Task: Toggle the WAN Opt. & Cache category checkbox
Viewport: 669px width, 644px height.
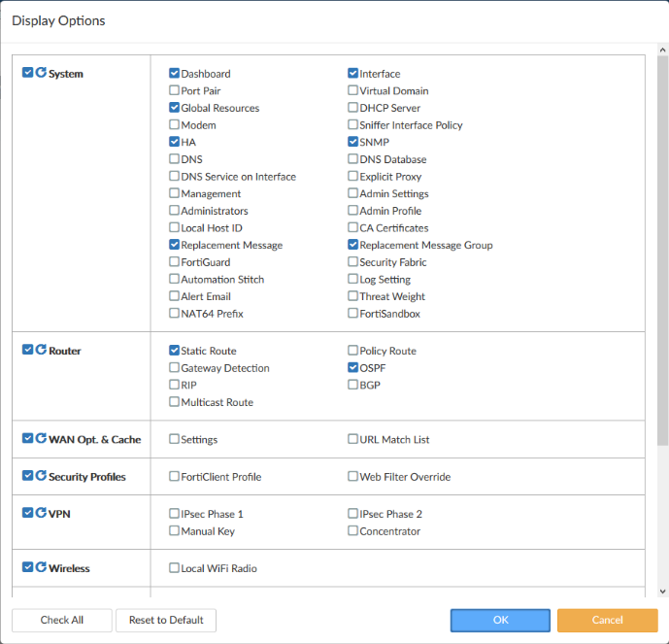Action: [28, 438]
